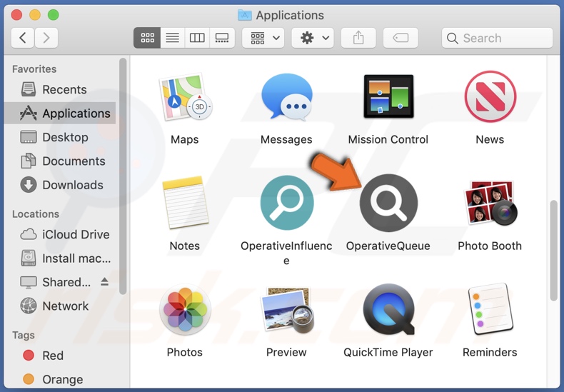Open Documents in the sidebar
564x392 pixels.
pyautogui.click(x=60, y=161)
